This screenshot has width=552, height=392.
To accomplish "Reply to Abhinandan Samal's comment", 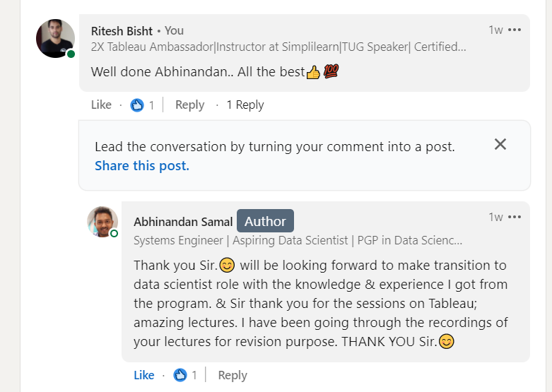I will (233, 375).
